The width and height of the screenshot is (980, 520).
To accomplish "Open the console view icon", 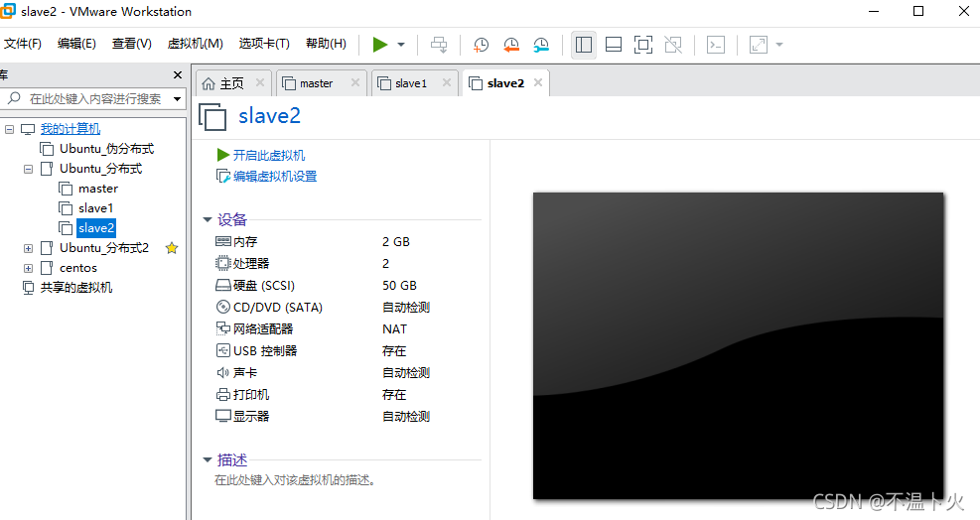I will 716,45.
